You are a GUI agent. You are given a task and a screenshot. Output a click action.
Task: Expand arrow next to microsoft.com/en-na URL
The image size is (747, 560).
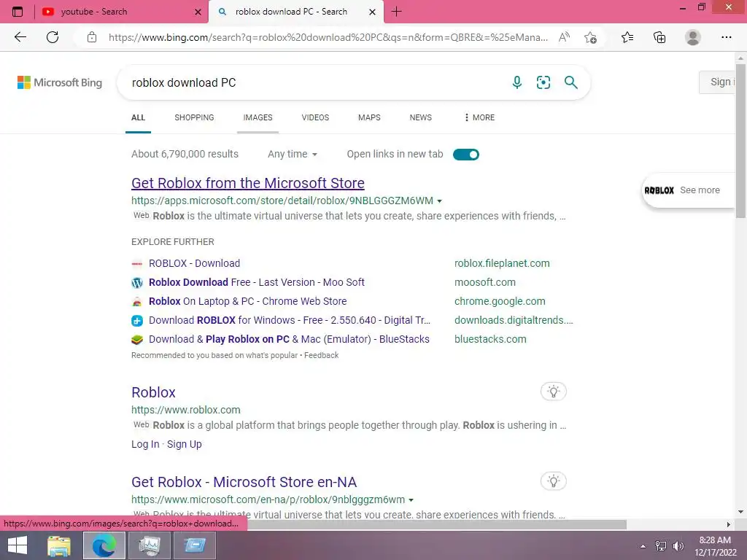coord(411,500)
